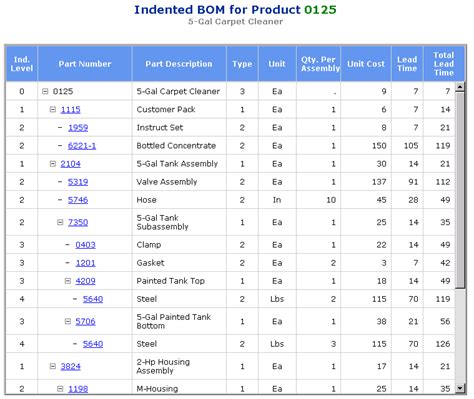Click the scrollbar up arrow
The height and width of the screenshot is (399, 474).
[460, 87]
